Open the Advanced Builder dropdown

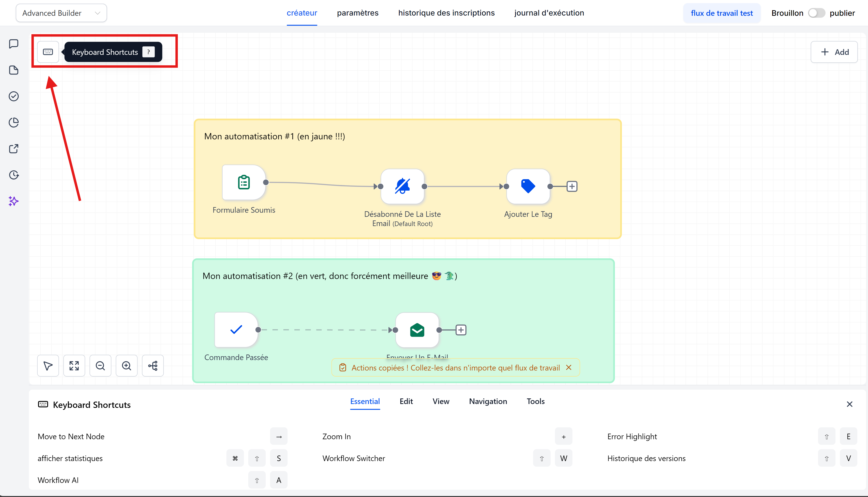[61, 13]
